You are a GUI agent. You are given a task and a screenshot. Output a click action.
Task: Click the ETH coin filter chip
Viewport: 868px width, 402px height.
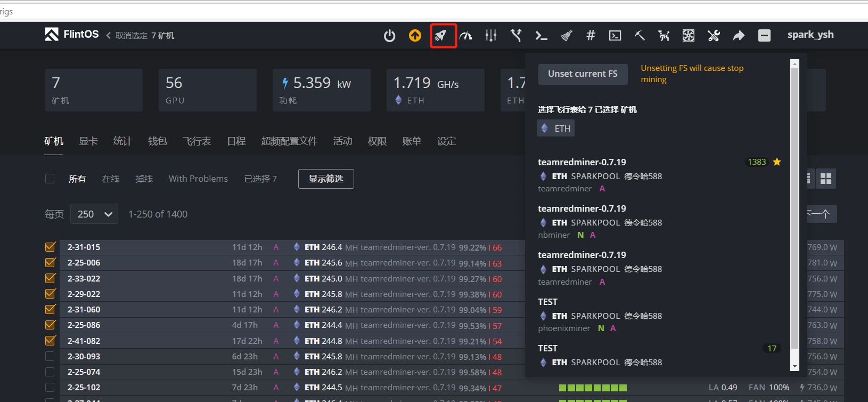point(556,128)
